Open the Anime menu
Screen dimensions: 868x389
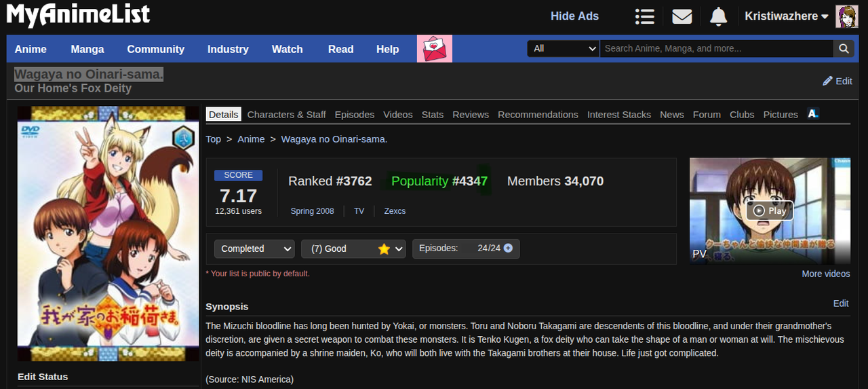click(31, 49)
